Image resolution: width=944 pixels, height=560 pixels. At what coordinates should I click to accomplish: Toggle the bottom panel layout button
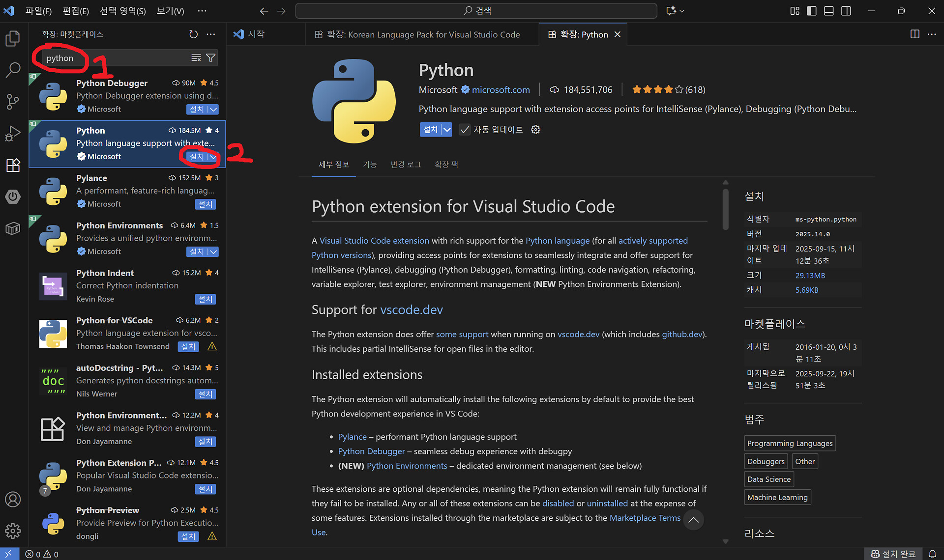tap(829, 11)
